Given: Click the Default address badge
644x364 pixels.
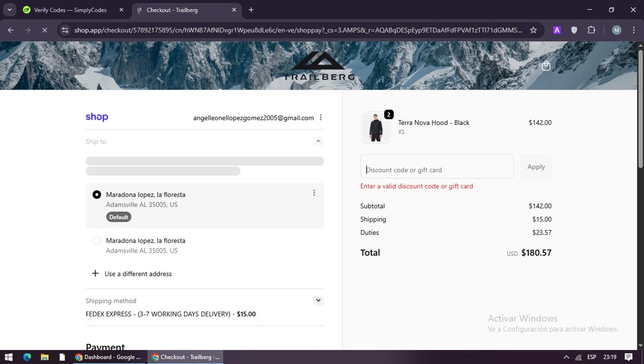Looking at the screenshot, I should pos(118,217).
